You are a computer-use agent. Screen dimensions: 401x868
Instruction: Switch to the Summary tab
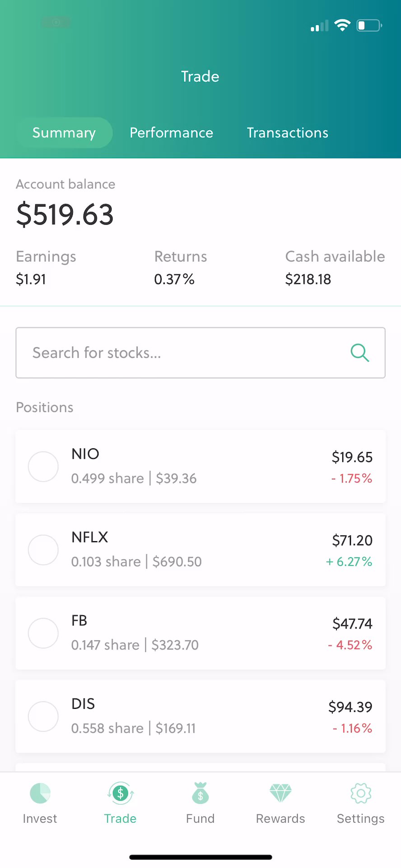click(64, 133)
